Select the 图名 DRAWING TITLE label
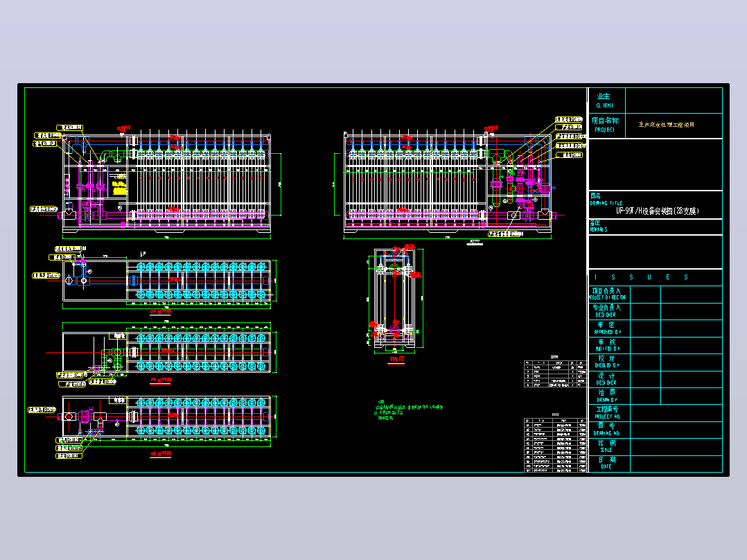 606,199
